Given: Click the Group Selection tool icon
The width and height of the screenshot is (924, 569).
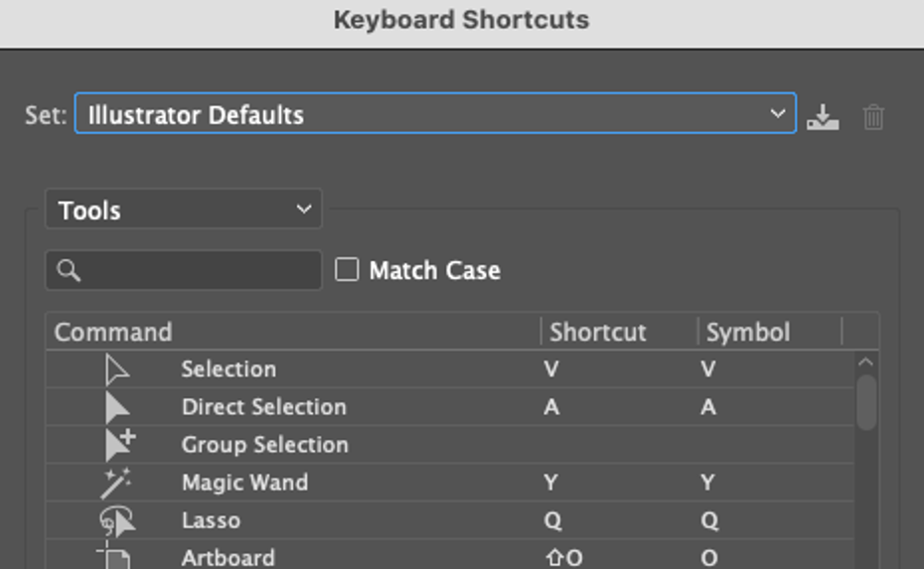Looking at the screenshot, I should (x=119, y=445).
